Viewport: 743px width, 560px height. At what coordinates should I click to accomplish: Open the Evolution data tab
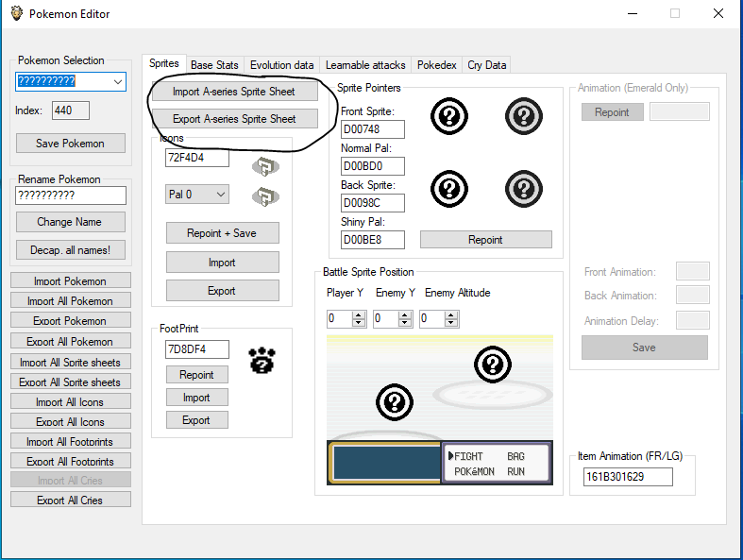(x=281, y=65)
